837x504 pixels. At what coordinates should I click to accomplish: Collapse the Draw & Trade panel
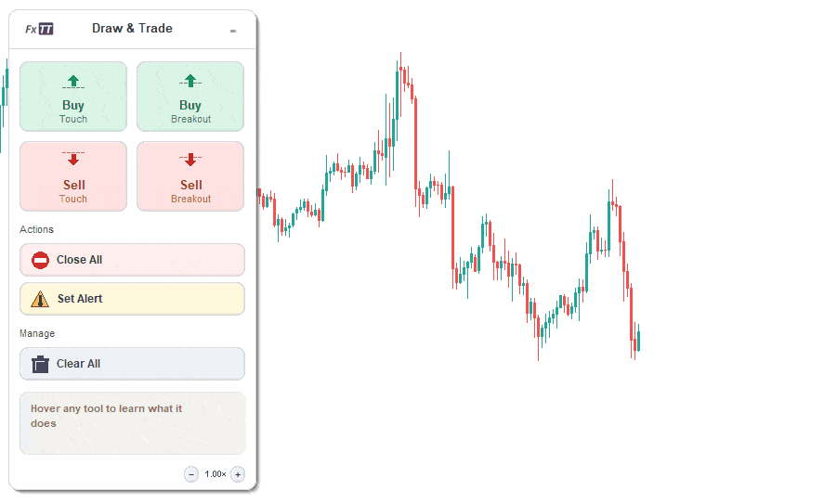(x=233, y=31)
